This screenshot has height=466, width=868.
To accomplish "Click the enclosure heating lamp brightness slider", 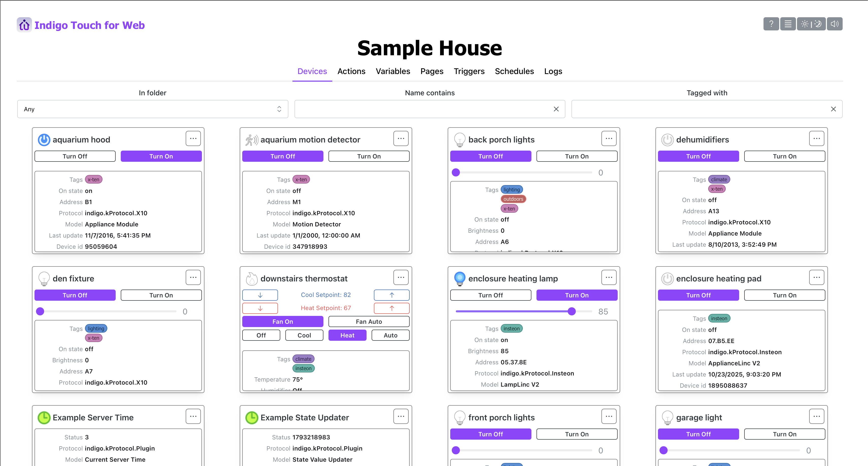I will 524,311.
